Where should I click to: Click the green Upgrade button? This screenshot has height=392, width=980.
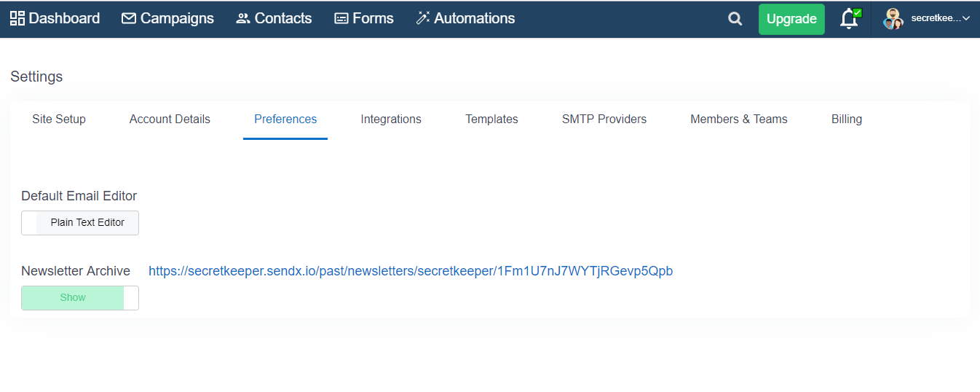(x=791, y=19)
